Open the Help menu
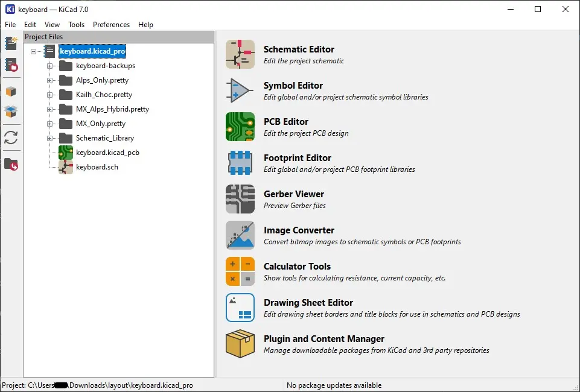Screen dimensions: 580x392 [145, 24]
